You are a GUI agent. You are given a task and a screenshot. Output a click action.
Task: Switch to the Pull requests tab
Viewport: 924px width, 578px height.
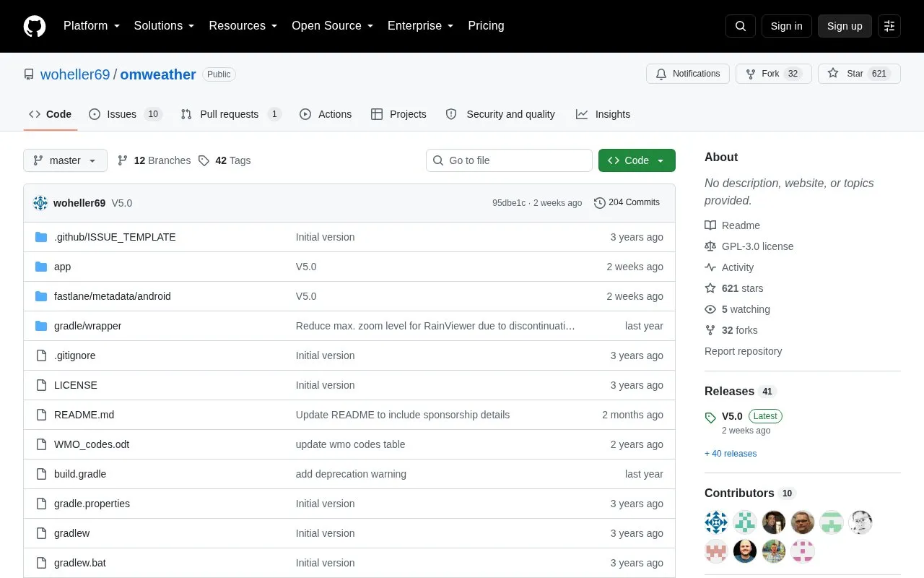231,114
